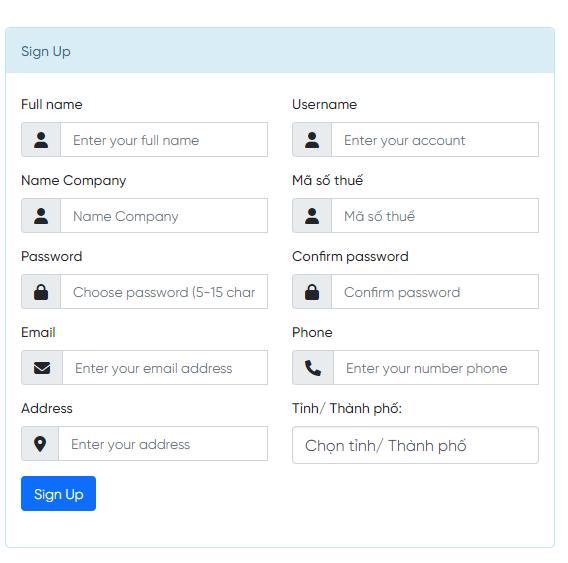Select the 'Choose password' input field
The image size is (568, 563).
coord(164,292)
